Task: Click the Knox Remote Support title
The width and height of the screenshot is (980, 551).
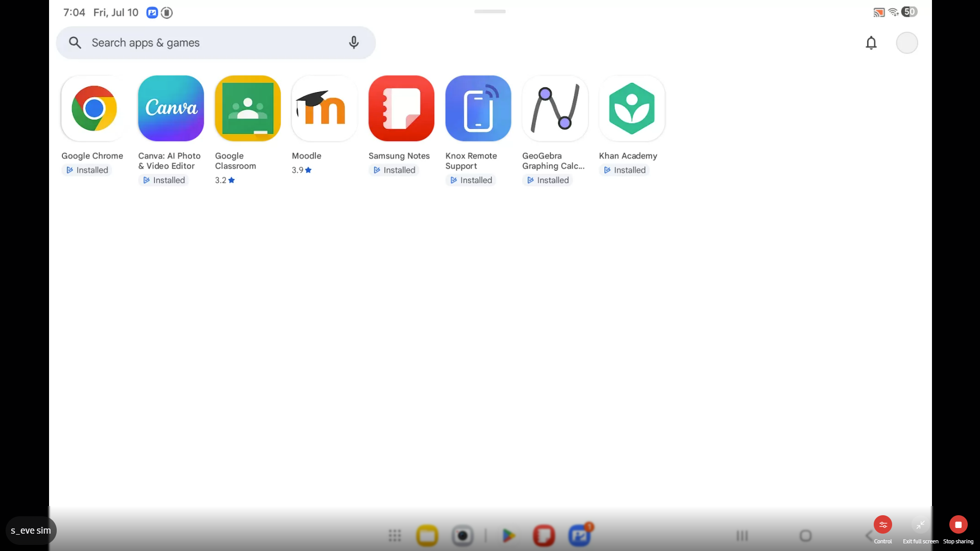Action: click(x=471, y=161)
